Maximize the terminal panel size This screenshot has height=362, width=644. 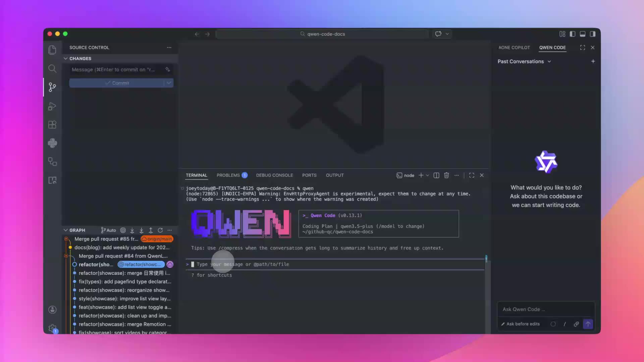pyautogui.click(x=472, y=175)
